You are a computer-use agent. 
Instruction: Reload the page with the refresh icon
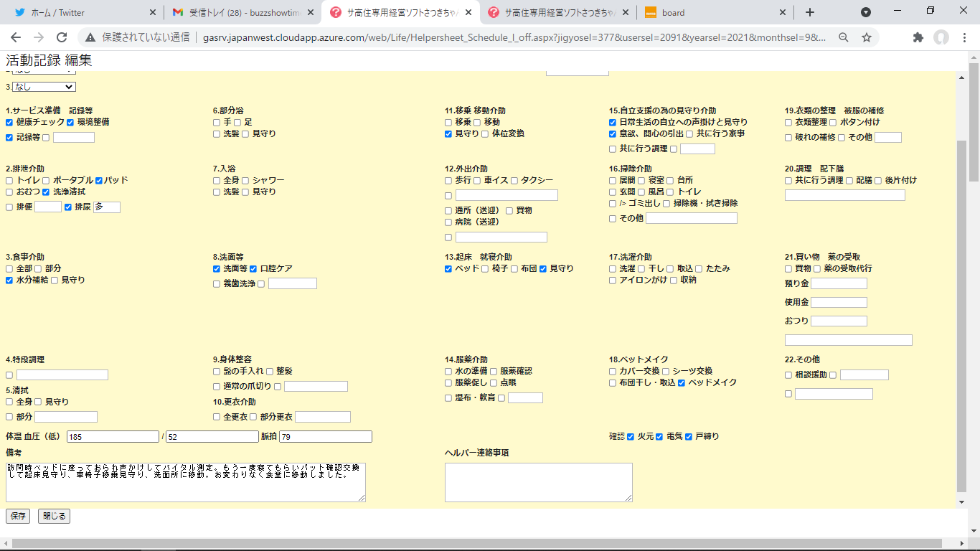62,37
